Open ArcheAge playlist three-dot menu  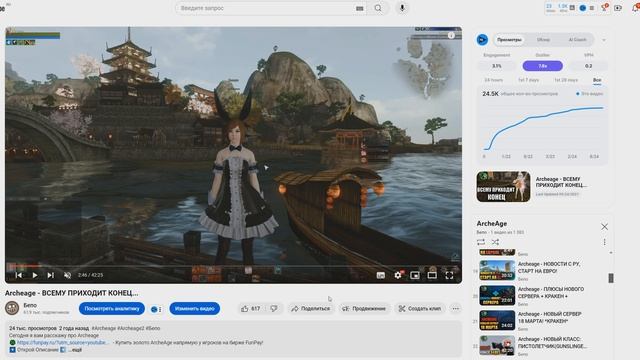point(604,242)
